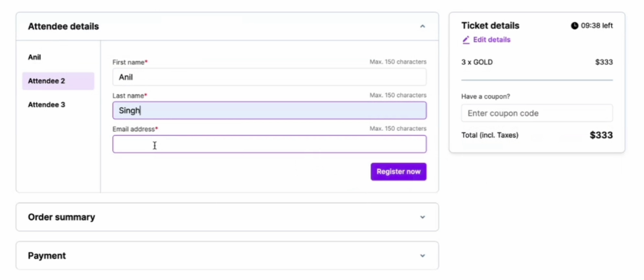644x280 pixels.
Task: Click the Enter coupon code field
Action: click(x=537, y=114)
